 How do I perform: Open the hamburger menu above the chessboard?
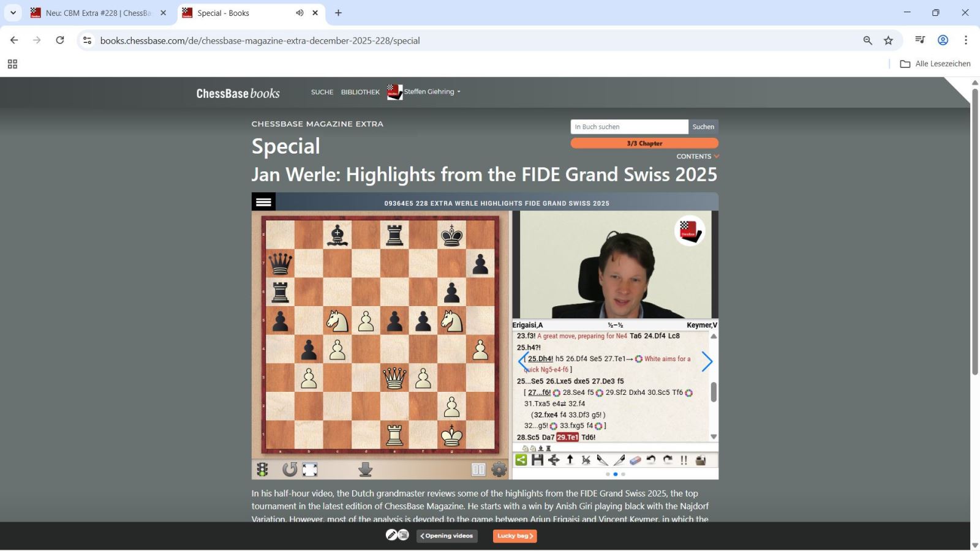[263, 202]
